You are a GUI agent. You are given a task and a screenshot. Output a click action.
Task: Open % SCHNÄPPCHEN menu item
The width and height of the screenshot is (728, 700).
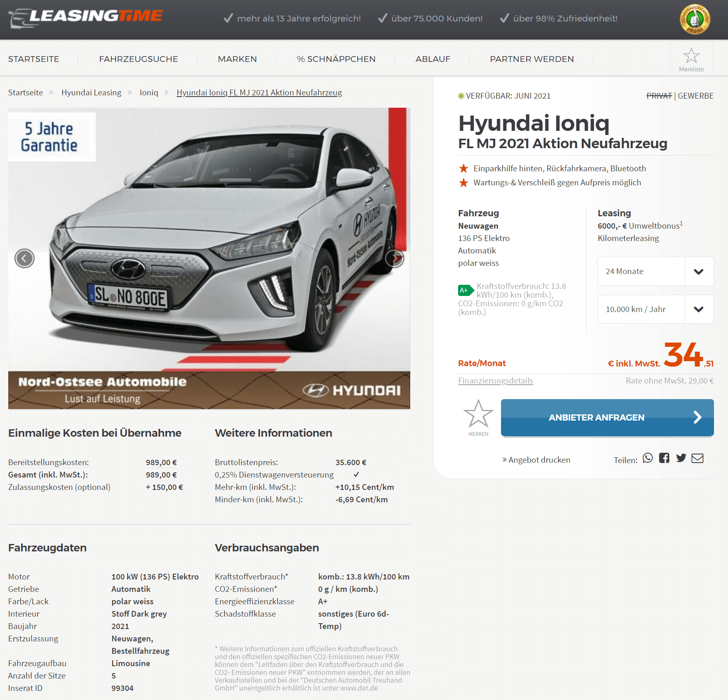tap(336, 59)
